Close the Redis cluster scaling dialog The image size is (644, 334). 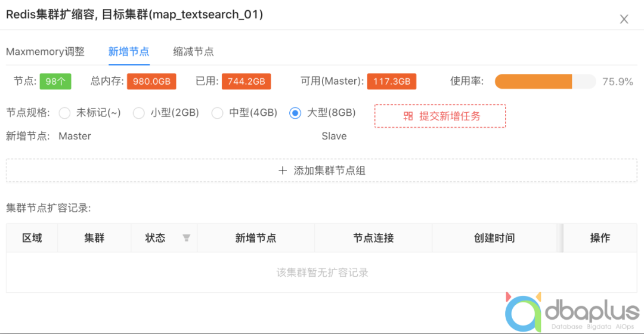624,19
